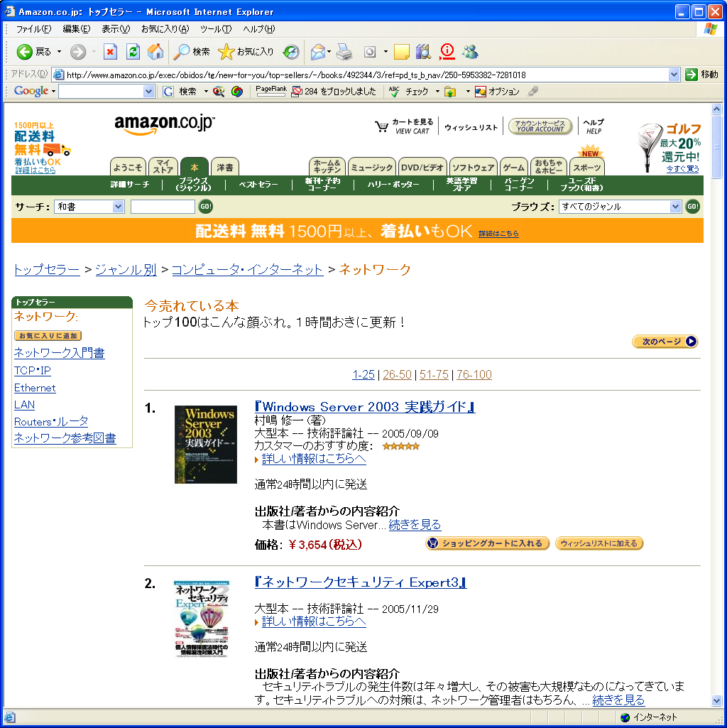Open the 和書 search category dropdown
This screenshot has height=728, width=727.
[x=119, y=207]
